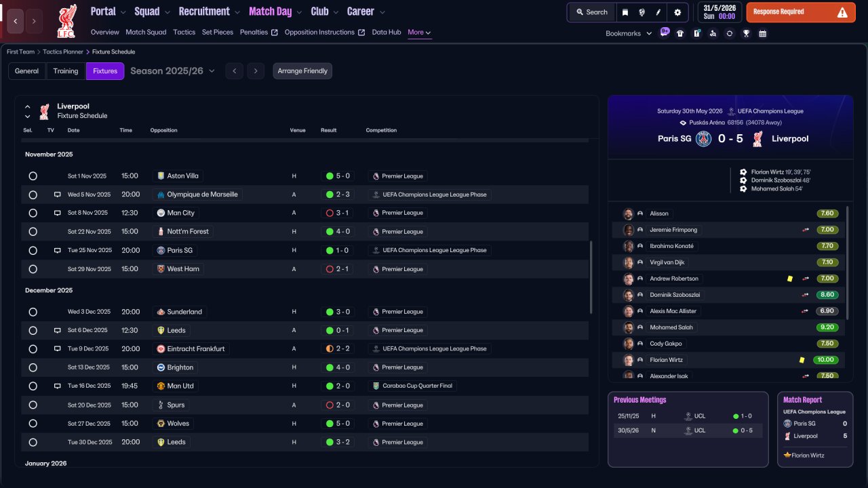Select the Eintracht Frankfurt fixture radio button
Screen dimensions: 868x488
33,349
